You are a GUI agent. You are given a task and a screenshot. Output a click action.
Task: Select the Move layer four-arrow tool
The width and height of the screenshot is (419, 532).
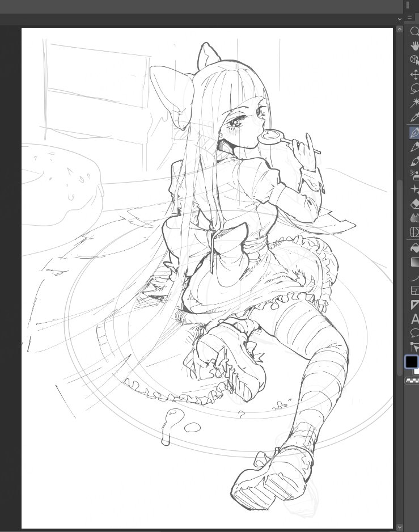[414, 74]
